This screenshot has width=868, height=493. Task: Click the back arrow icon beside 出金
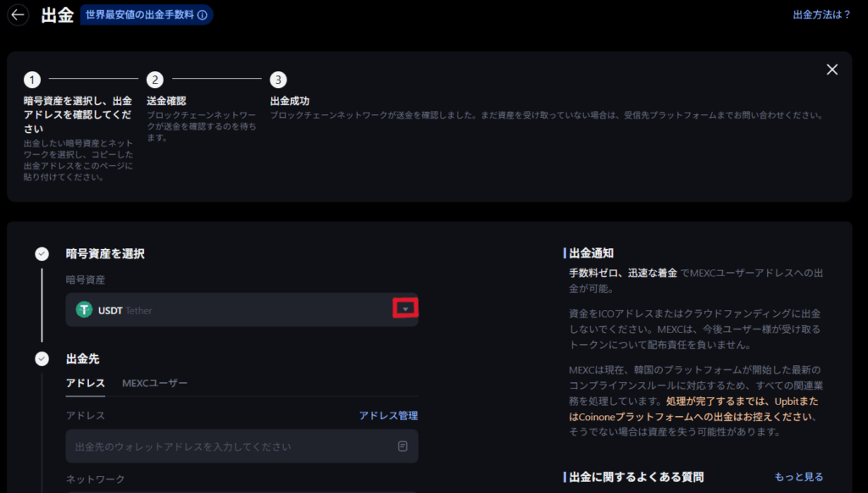coord(18,15)
